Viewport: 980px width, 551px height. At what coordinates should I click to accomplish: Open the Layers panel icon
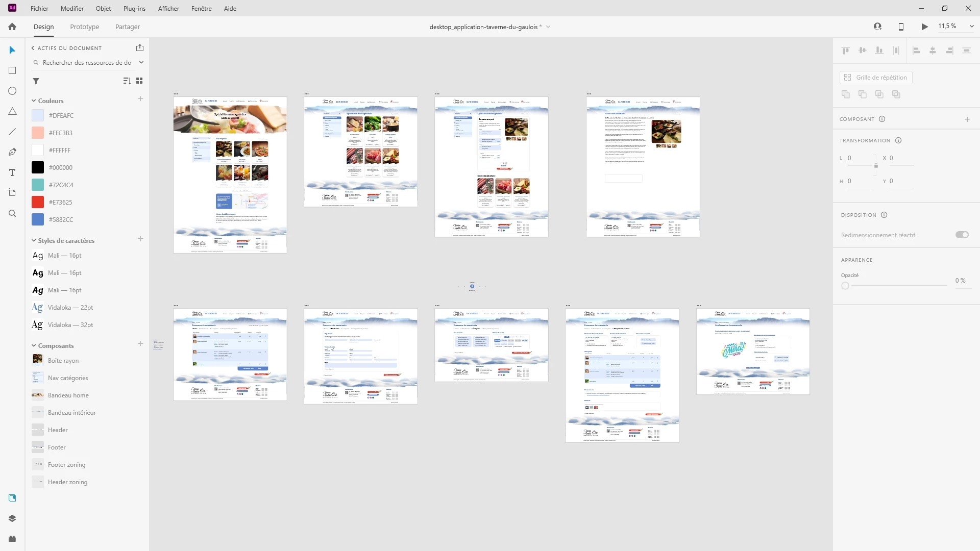12,518
